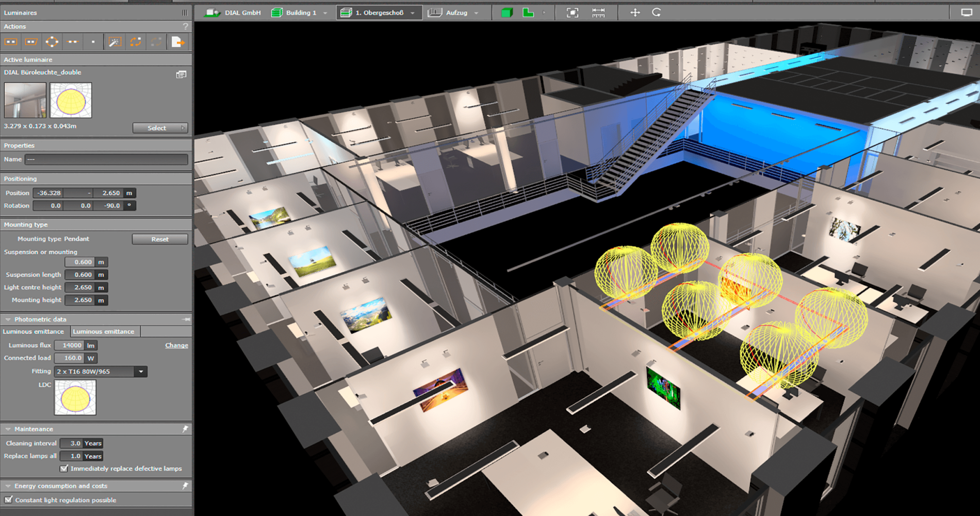Activate the rotate view tool
The image size is (980, 516).
click(656, 12)
